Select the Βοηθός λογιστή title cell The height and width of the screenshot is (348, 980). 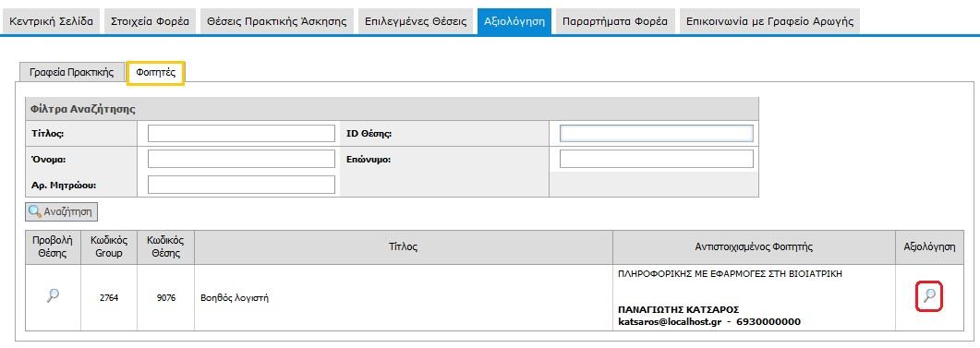click(x=403, y=298)
